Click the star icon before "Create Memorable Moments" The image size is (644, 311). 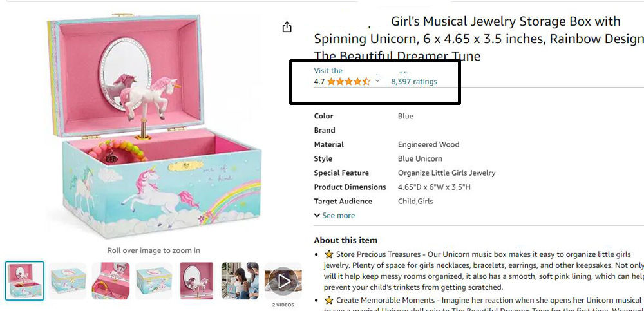[x=328, y=301]
